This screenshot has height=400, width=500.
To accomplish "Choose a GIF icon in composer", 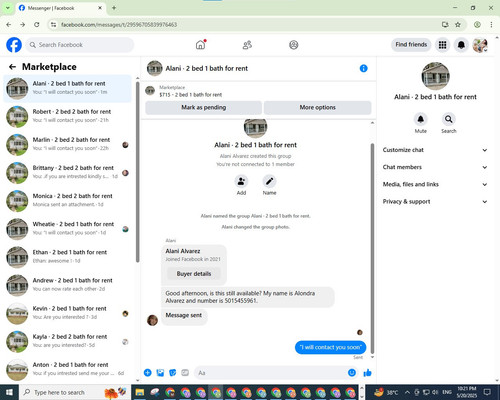I will click(185, 373).
